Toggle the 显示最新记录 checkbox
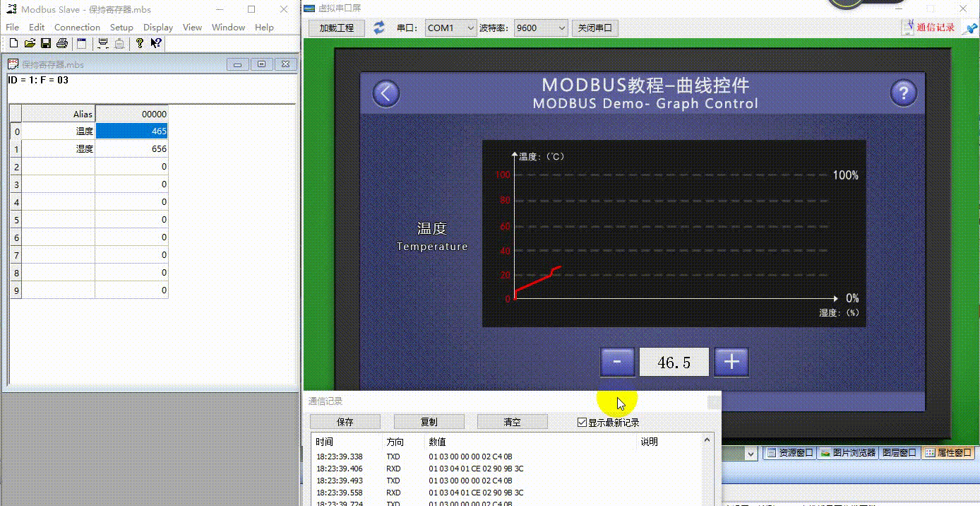The width and height of the screenshot is (980, 506). (582, 423)
